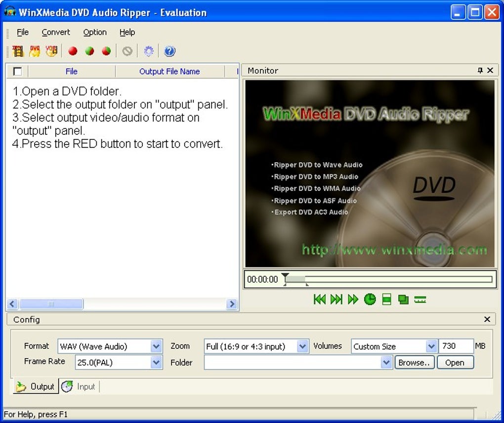Click the gear settings toolbar icon
Screen dimensions: 504x423
(149, 51)
